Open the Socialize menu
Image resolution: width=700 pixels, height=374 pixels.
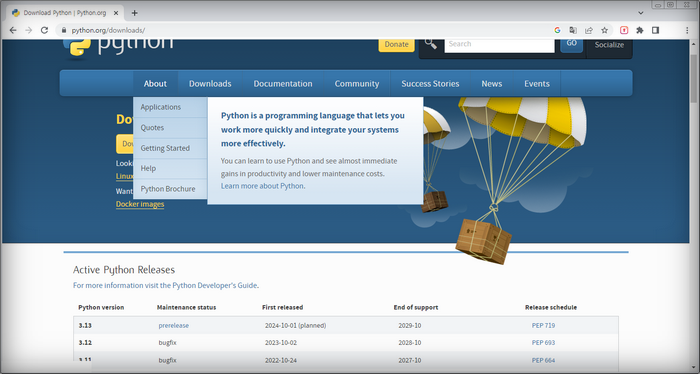pyautogui.click(x=609, y=45)
